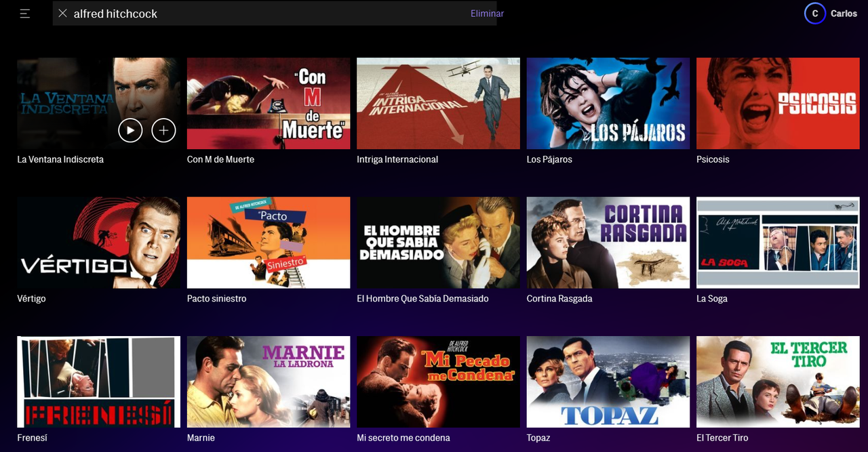The image size is (868, 452).
Task: Click the title text Intriga Internacional
Action: pyautogui.click(x=397, y=159)
